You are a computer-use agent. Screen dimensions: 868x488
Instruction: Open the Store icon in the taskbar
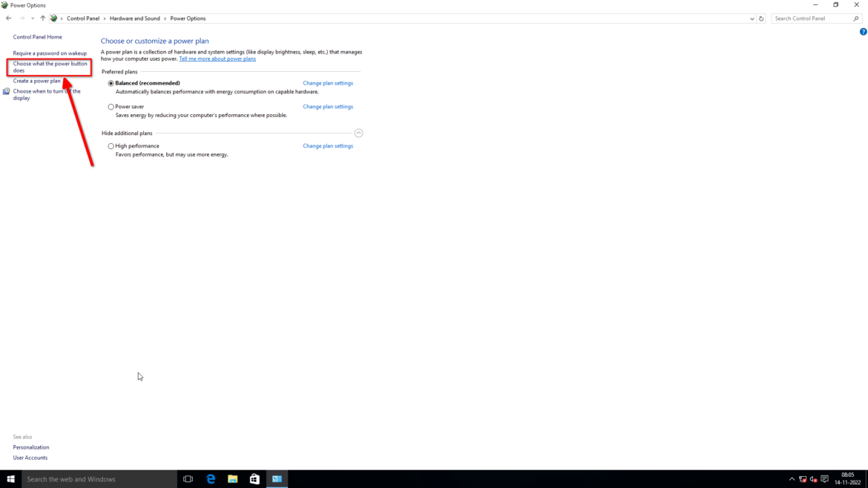pyautogui.click(x=254, y=479)
